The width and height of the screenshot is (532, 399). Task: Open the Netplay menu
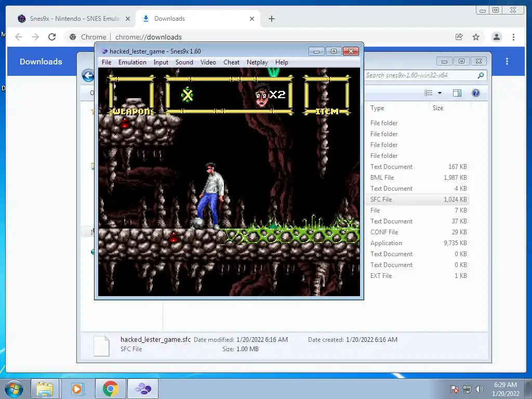(257, 62)
